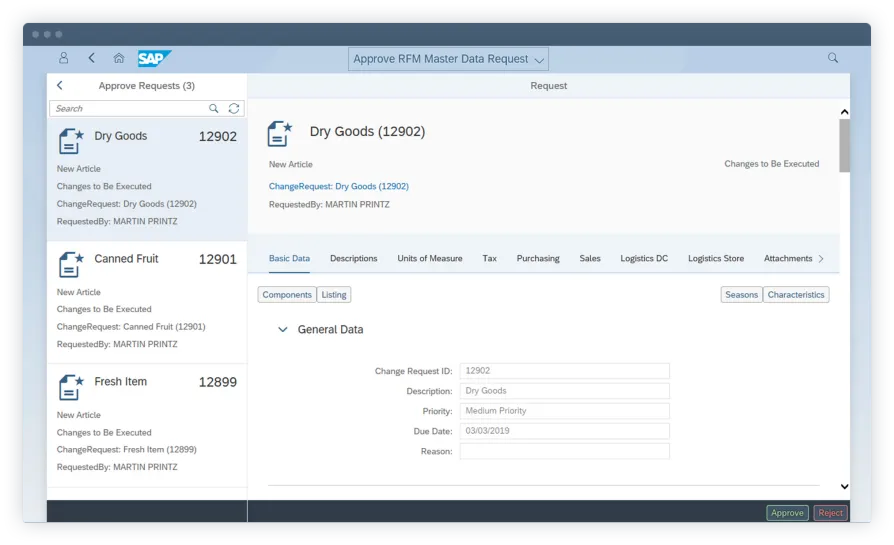
Task: Click into the Reason input field
Action: tap(564, 451)
